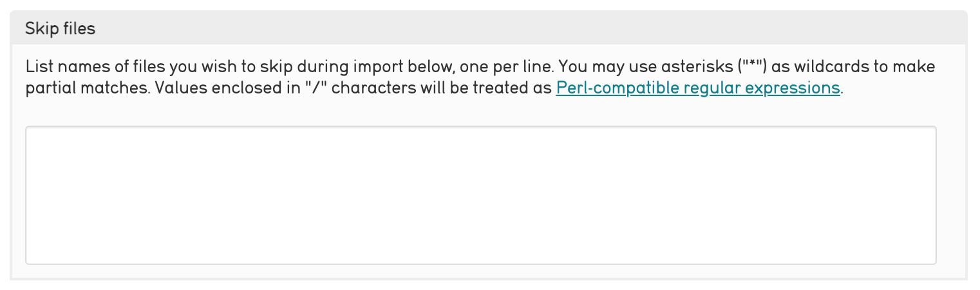This screenshot has height=290, width=980.
Task: Focus the Skip files text area
Action: 480,195
